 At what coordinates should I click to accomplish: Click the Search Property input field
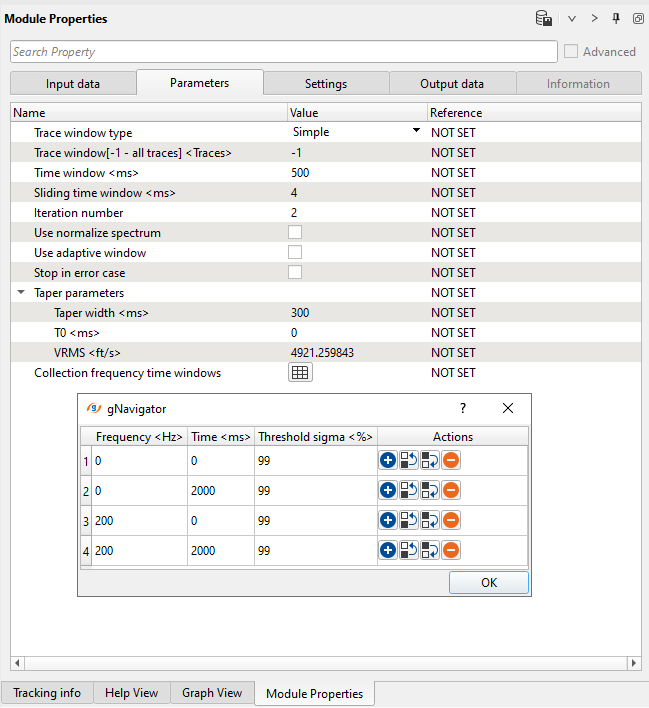tap(284, 52)
